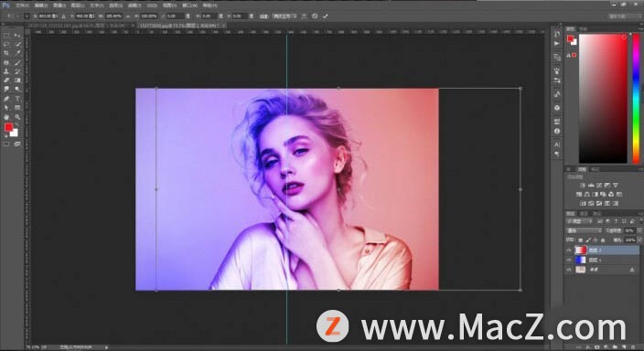Image resolution: width=644 pixels, height=351 pixels.
Task: Open the fill slider arrow in Layers panel
Action: 640,240
